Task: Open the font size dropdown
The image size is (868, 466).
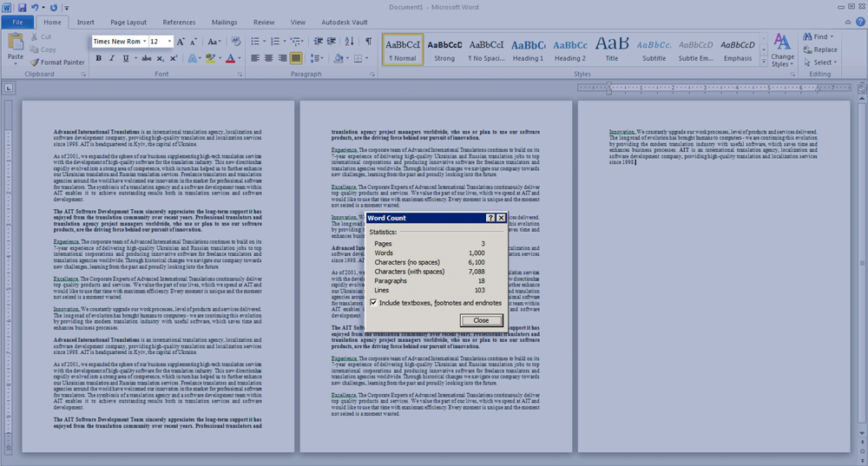Action: 169,42
